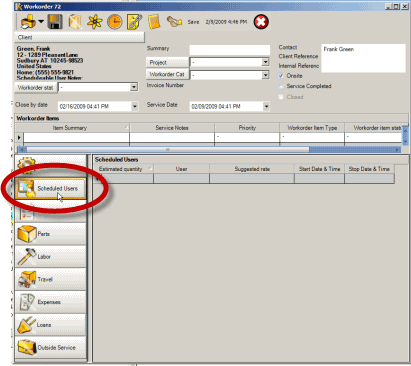Click the Contact box showing Frank Green

pos(363,58)
